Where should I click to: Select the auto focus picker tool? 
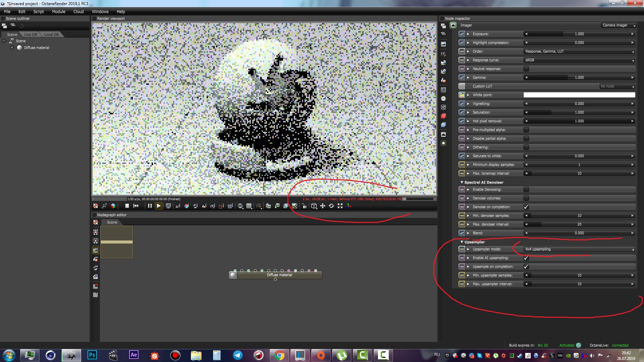click(178, 206)
